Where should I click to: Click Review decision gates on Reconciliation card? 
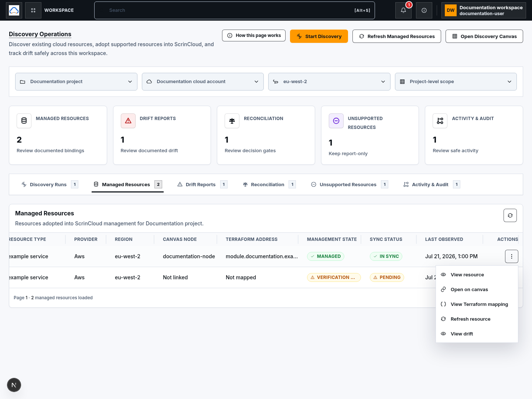(x=250, y=151)
